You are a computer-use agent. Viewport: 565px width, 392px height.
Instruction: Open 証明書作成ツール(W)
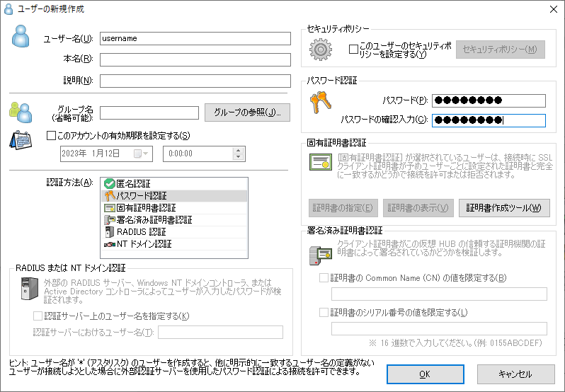tap(504, 208)
